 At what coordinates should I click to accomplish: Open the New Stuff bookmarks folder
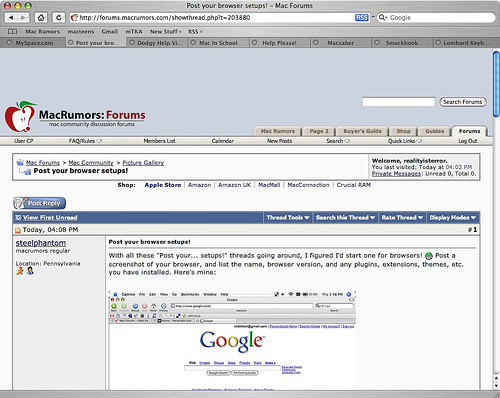click(165, 32)
